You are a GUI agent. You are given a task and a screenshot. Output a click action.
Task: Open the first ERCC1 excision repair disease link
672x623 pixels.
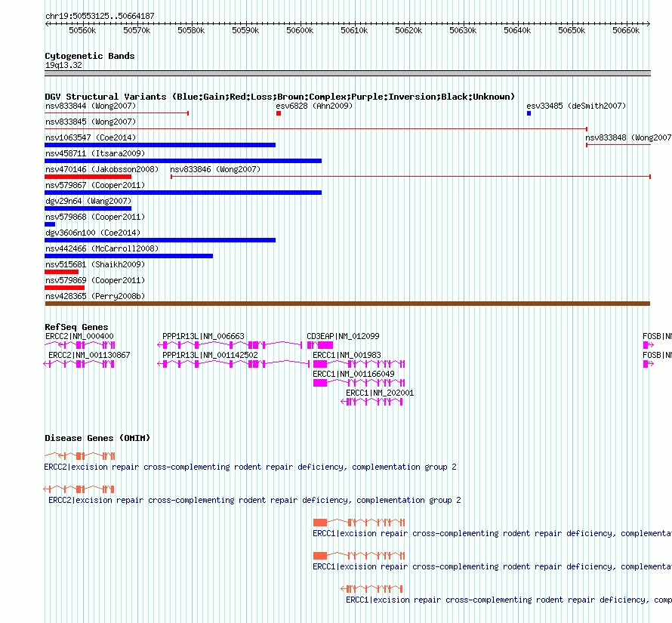coord(492,533)
